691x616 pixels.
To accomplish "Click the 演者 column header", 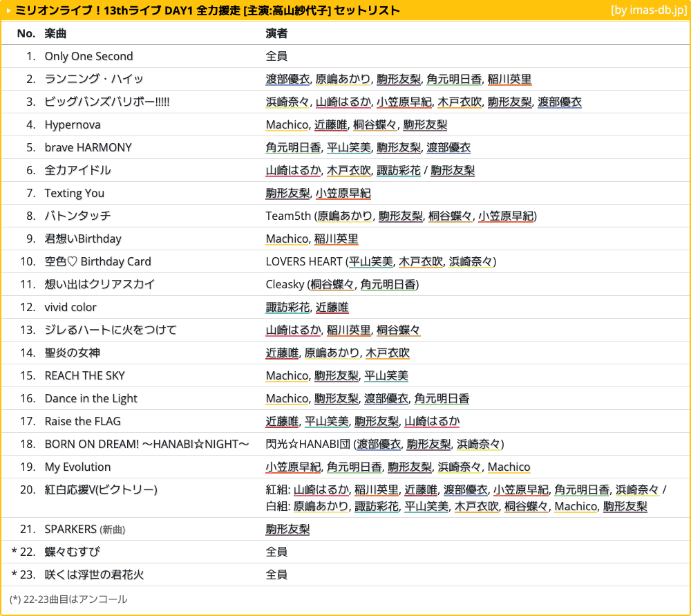I will (277, 33).
